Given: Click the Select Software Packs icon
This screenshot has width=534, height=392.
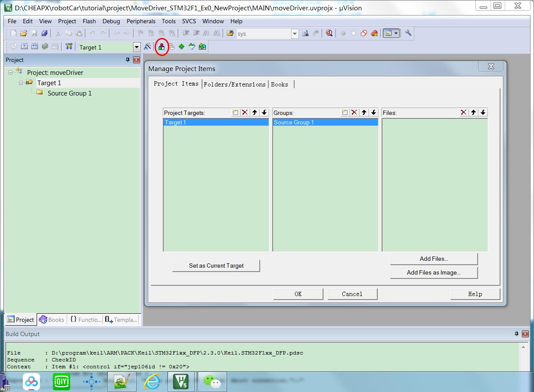Looking at the screenshot, I should tap(192, 46).
